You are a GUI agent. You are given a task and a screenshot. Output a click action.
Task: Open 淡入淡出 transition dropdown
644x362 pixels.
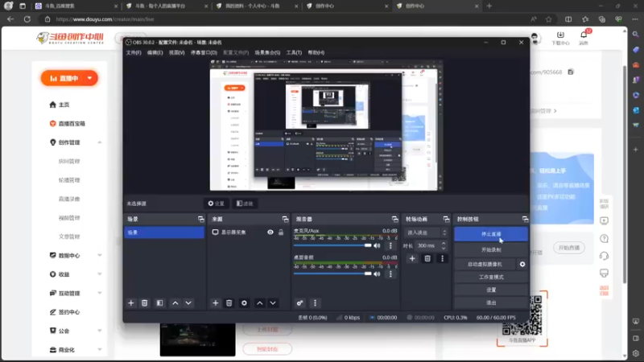[x=426, y=232]
